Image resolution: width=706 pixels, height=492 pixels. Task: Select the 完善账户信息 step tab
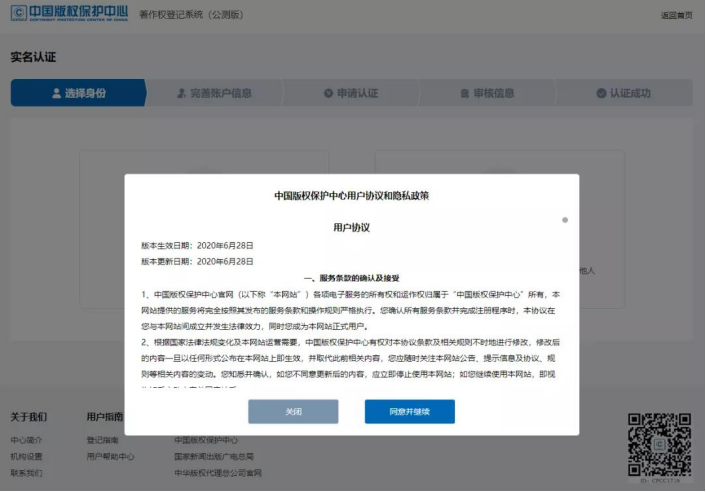pos(214,93)
